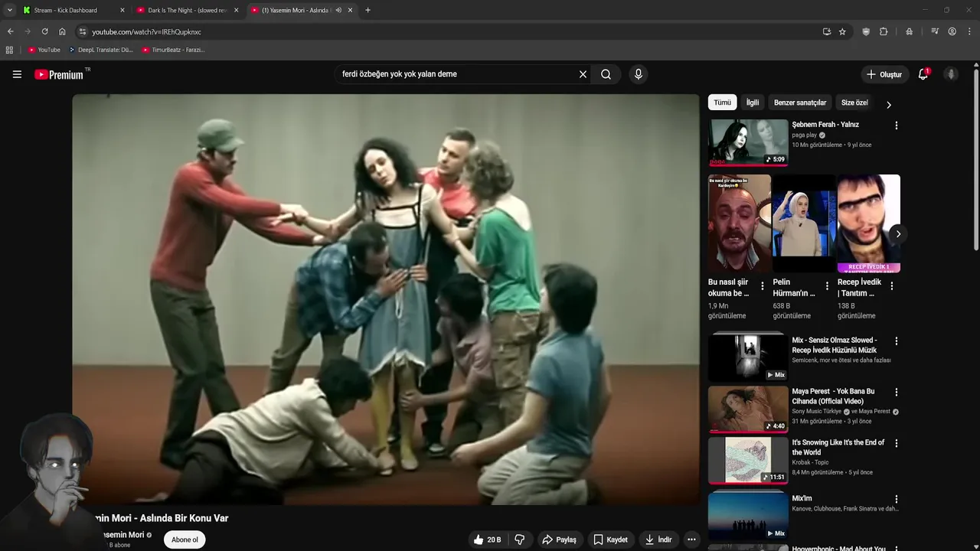Open options for 'Bu nasıl şiir' short
This screenshot has width=980, height=551.
coord(762,286)
